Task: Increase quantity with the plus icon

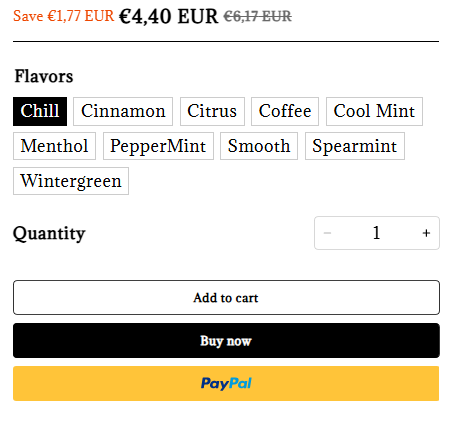Action: pos(426,233)
